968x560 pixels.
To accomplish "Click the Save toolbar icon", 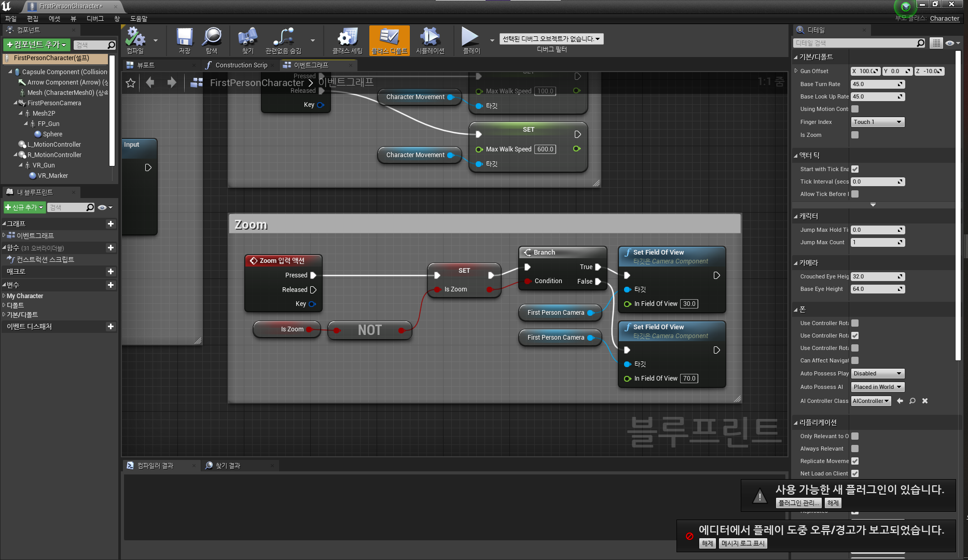I will 184,40.
